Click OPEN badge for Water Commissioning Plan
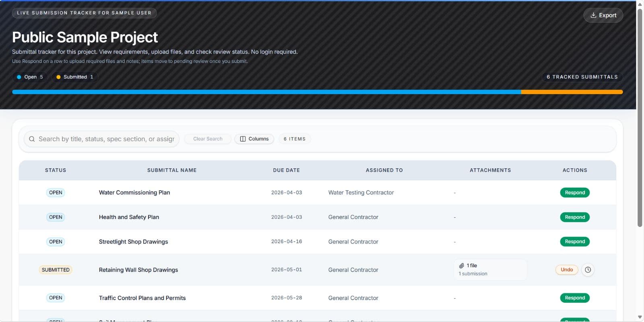Viewport: 644px width, 322px height. 56,192
